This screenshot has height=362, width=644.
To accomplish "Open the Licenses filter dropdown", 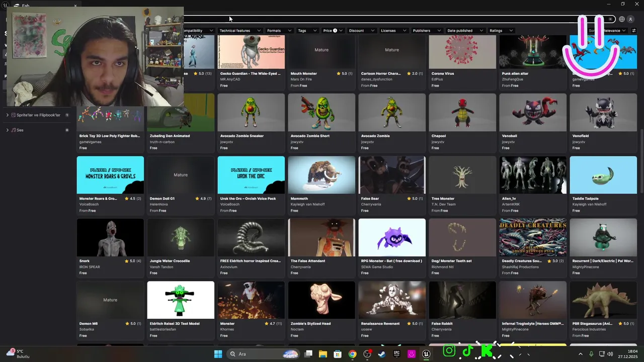I will coord(393,31).
